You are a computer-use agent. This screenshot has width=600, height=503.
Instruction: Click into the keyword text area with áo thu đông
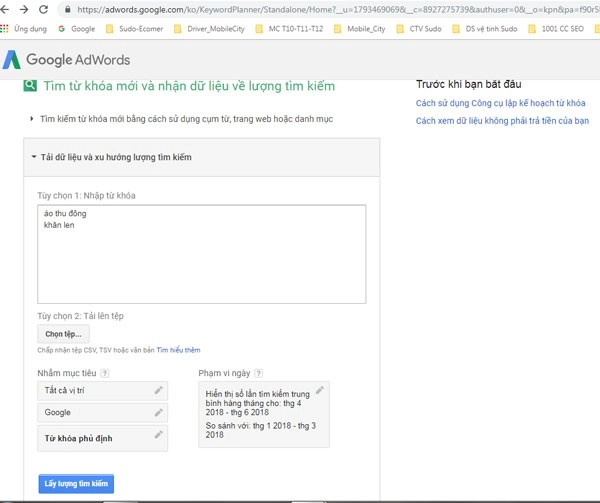[x=202, y=254]
